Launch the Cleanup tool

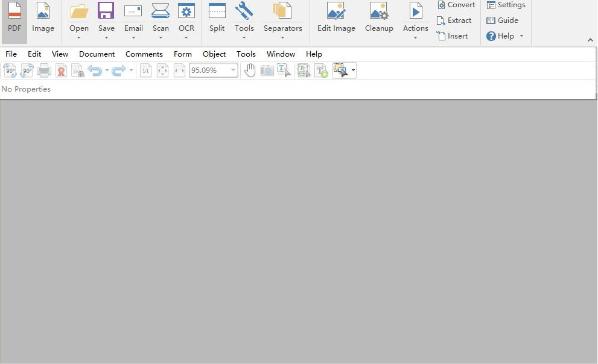(379, 17)
